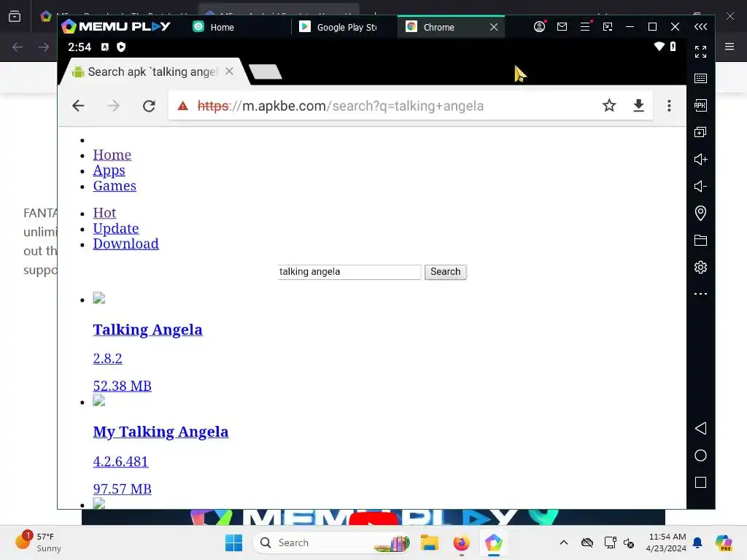Open MEmu mail messages icon
The image size is (747, 560).
(562, 27)
